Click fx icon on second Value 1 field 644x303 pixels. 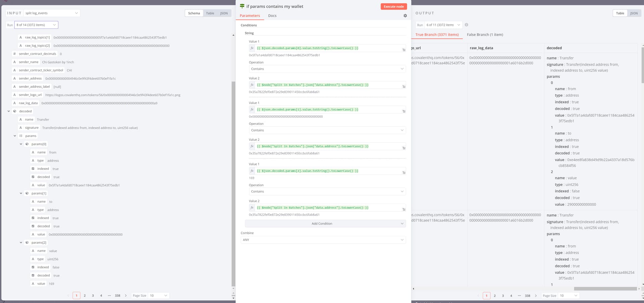tap(252, 110)
